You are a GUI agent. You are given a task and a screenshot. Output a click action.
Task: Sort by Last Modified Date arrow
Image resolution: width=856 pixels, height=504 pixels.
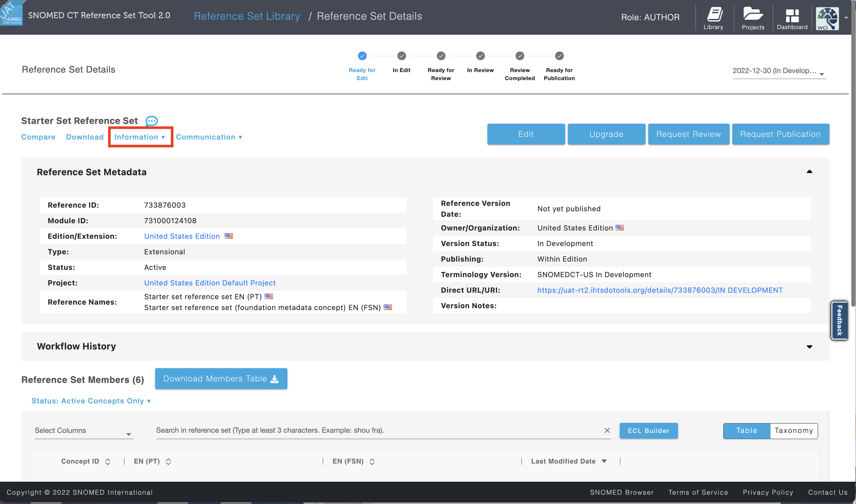(x=604, y=461)
